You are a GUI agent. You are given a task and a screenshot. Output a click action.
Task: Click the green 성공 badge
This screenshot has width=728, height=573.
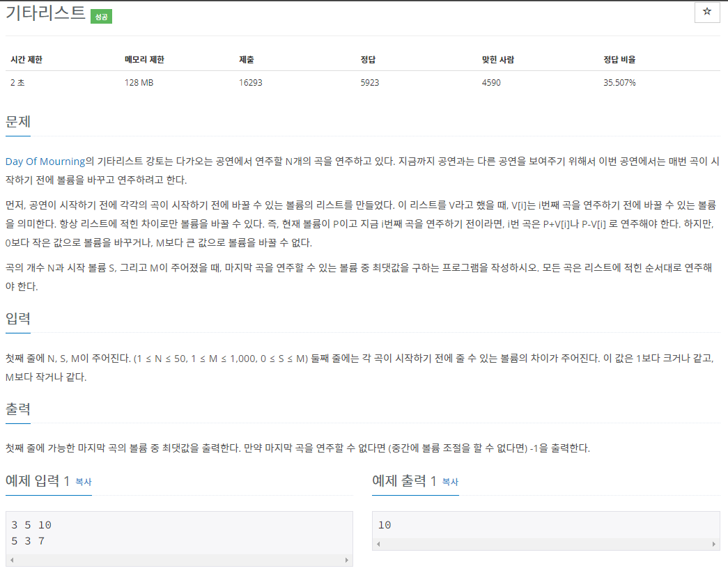[101, 17]
